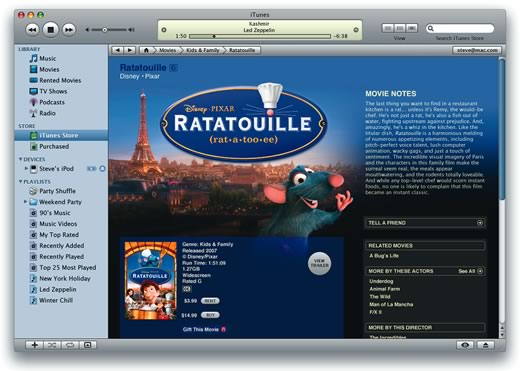520x371 pixels.
Task: Add a new playlist with plus button
Action: coord(34,345)
